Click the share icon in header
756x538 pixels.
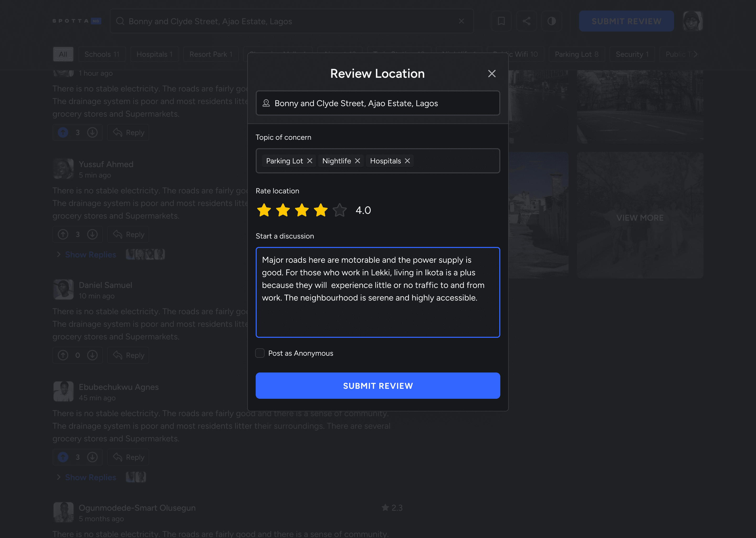526,21
